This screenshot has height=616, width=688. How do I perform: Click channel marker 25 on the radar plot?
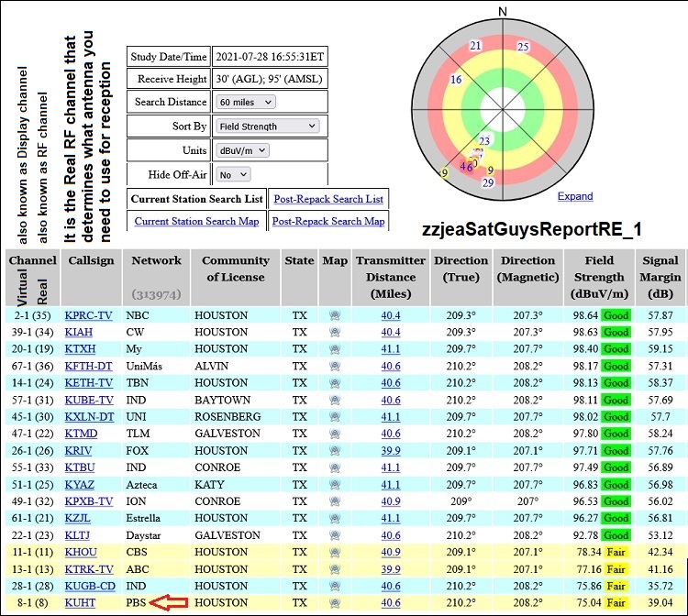(x=523, y=47)
